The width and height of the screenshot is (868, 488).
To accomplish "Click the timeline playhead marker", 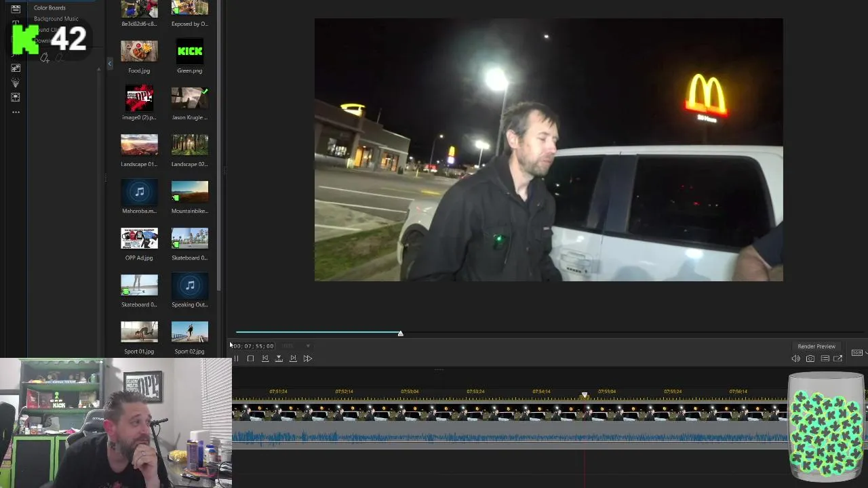I will click(585, 395).
